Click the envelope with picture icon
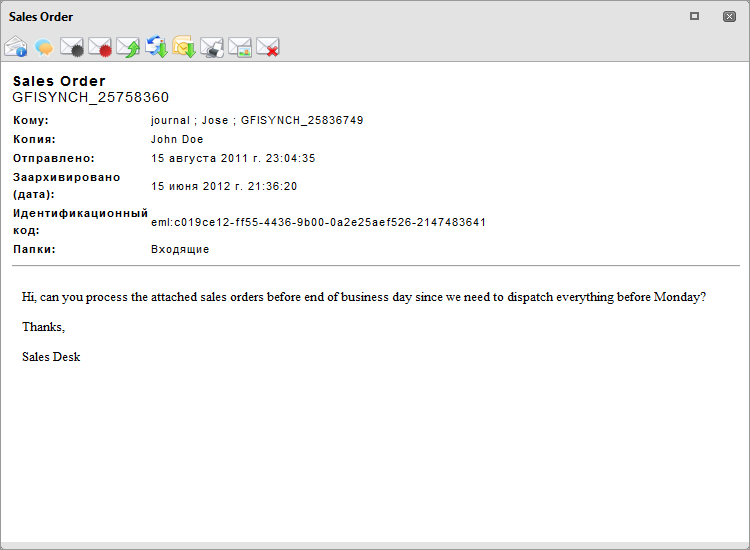This screenshot has height=550, width=750. coord(240,47)
